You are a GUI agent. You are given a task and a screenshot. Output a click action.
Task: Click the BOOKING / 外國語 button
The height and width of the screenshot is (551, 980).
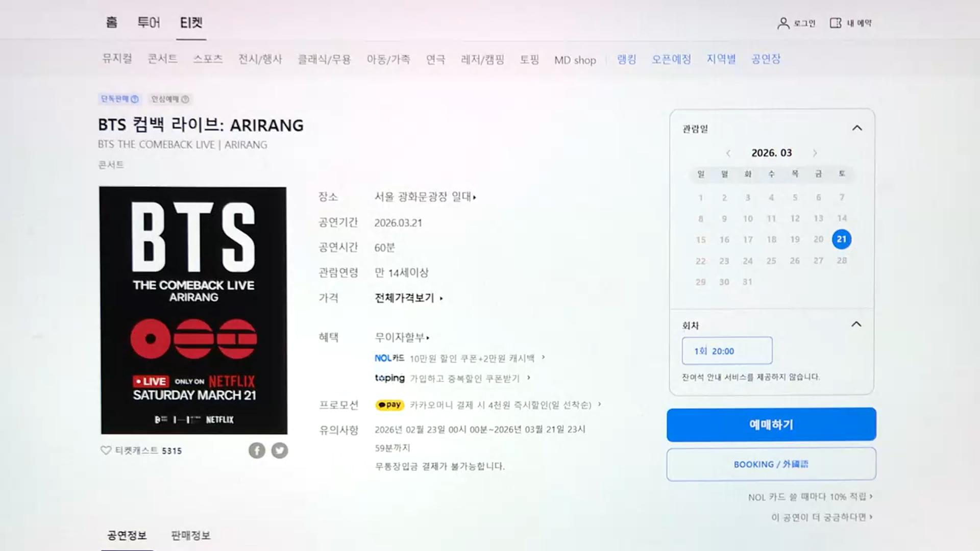(771, 464)
